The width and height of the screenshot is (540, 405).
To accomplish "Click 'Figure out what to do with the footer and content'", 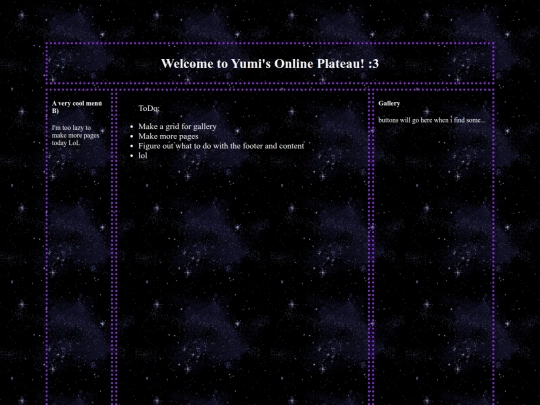I will [221, 146].
